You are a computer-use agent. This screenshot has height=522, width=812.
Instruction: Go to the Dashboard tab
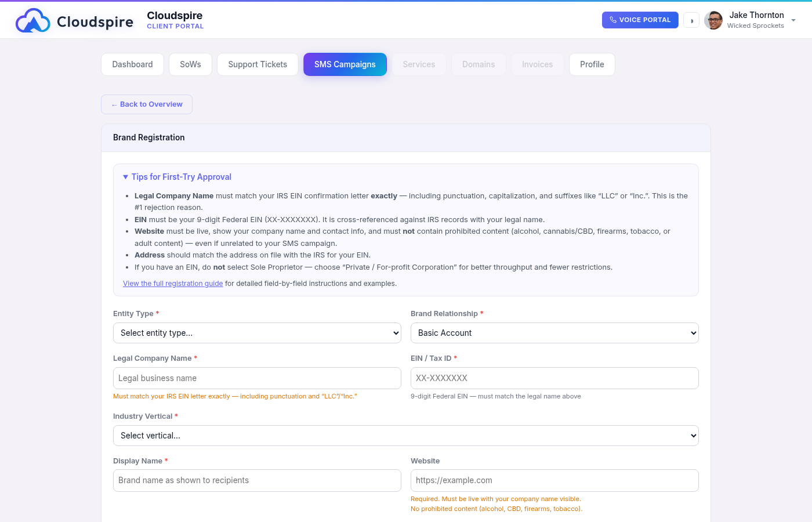pos(132,64)
